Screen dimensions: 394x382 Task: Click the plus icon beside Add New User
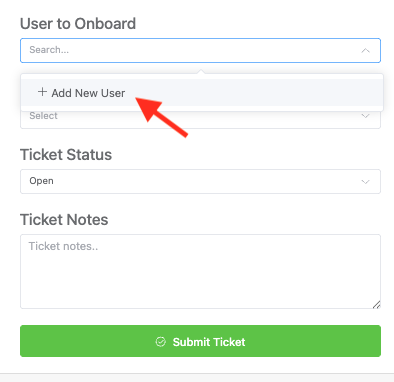(42, 92)
